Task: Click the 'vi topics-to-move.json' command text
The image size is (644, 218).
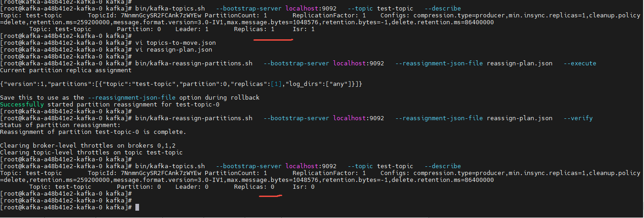Action: tap(176, 43)
